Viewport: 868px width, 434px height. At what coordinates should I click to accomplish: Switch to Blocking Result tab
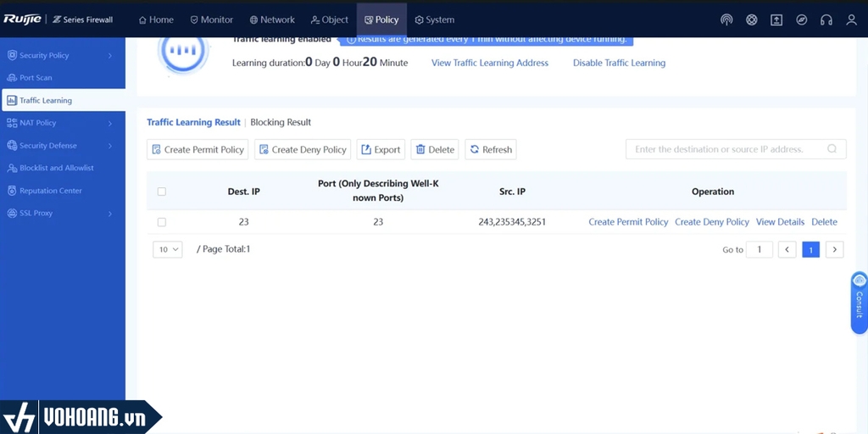pyautogui.click(x=281, y=122)
